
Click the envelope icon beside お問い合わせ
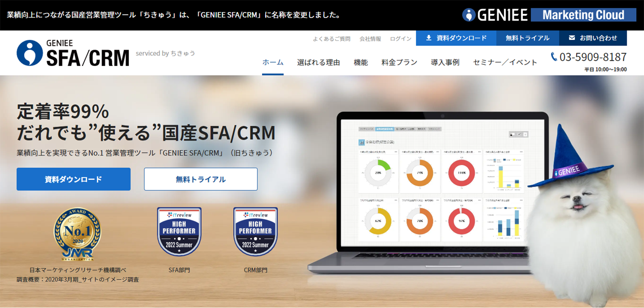click(x=572, y=38)
